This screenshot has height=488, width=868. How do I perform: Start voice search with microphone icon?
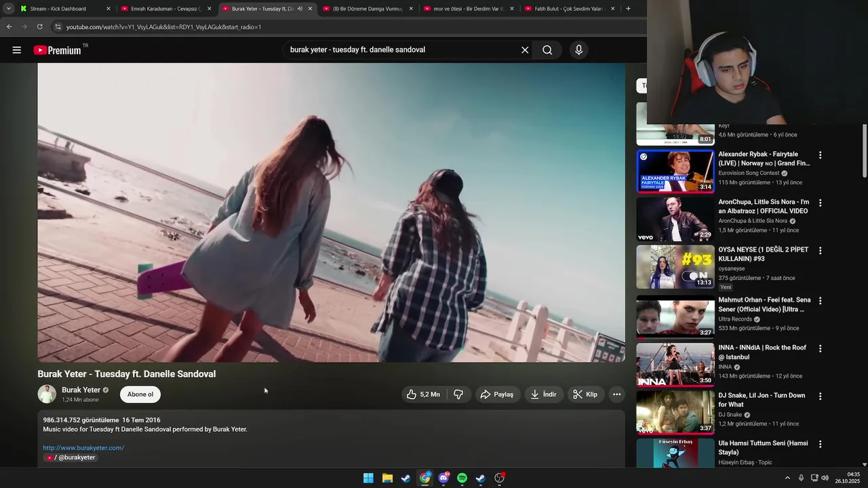pos(578,50)
